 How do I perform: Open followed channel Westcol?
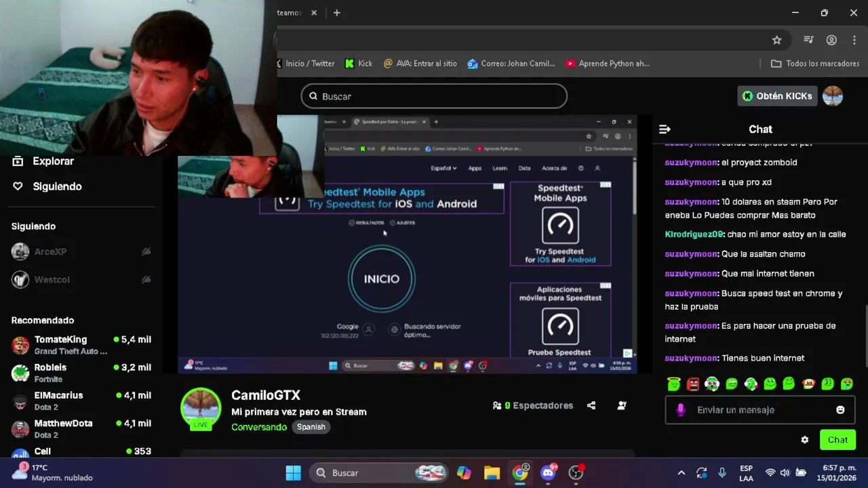pyautogui.click(x=41, y=279)
